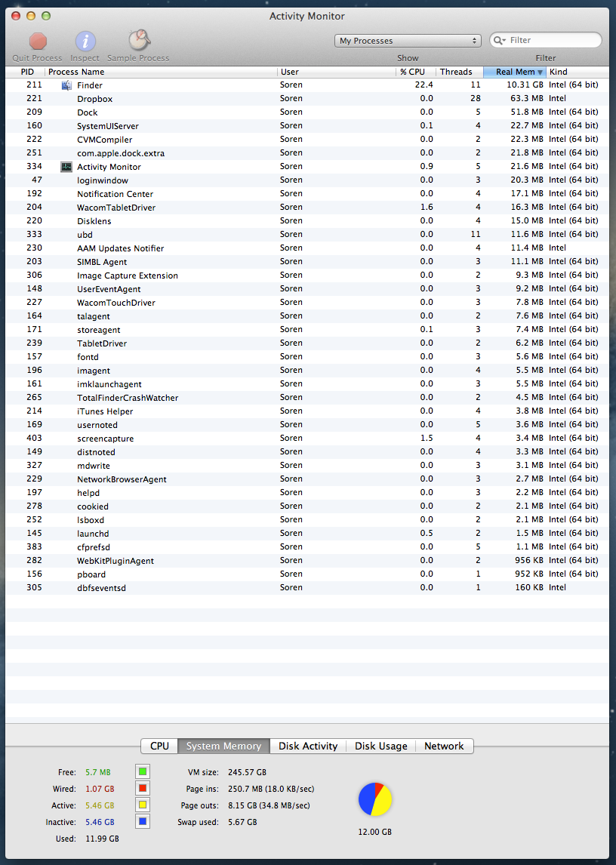Select the Dock process row
This screenshot has height=865, width=616.
coord(307,112)
